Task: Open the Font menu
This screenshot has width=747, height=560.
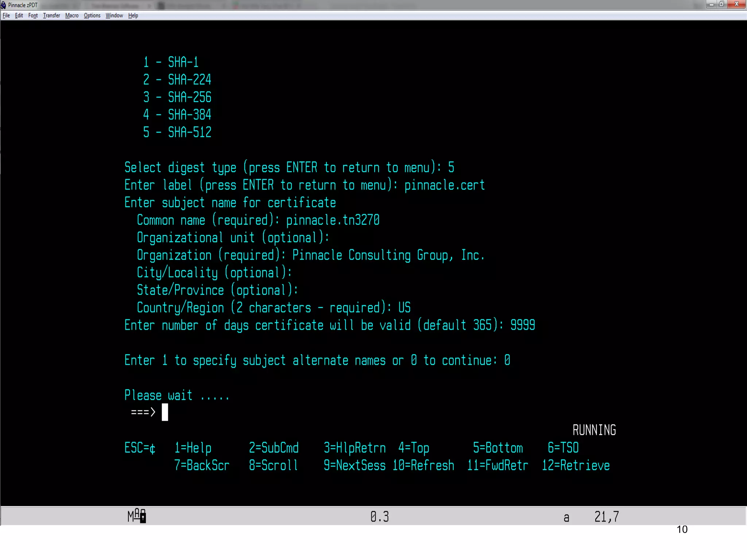Action: (33, 15)
